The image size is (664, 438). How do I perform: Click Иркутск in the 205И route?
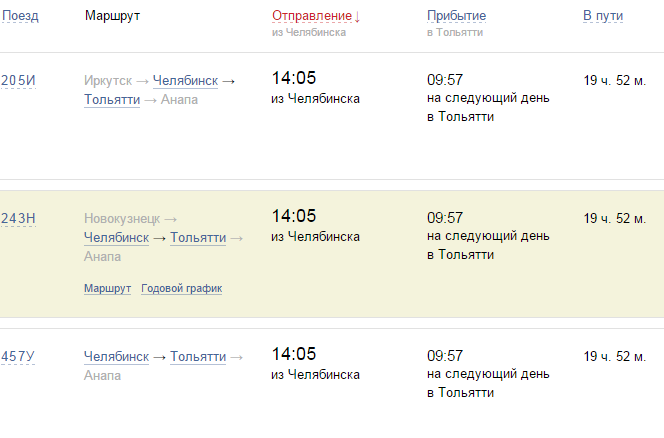[x=109, y=80]
